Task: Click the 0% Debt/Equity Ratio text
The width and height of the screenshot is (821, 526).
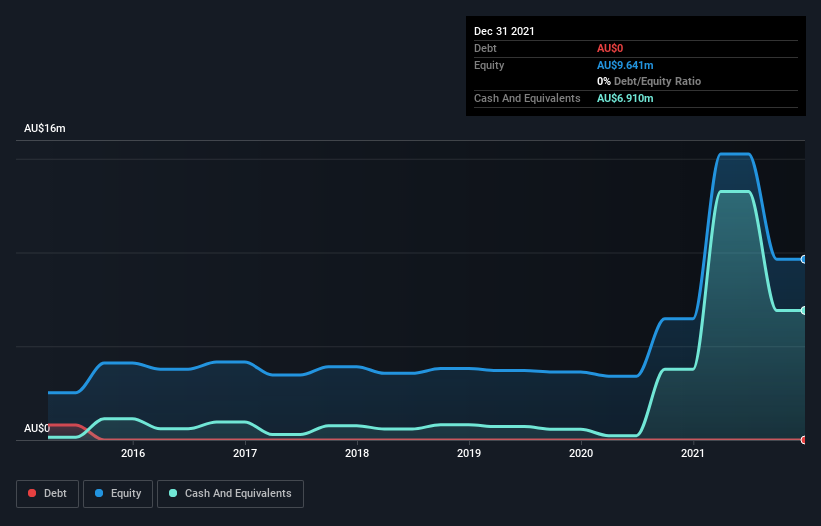Action: click(x=649, y=81)
